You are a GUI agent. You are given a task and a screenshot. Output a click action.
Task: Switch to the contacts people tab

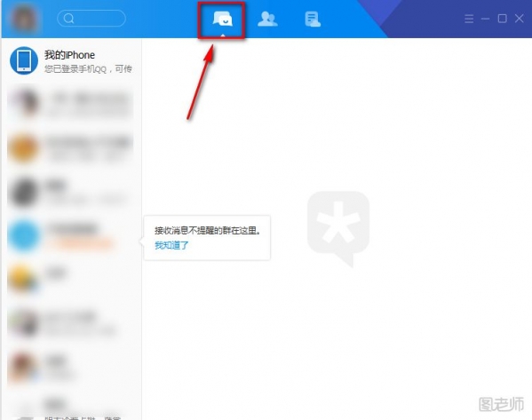pyautogui.click(x=267, y=19)
